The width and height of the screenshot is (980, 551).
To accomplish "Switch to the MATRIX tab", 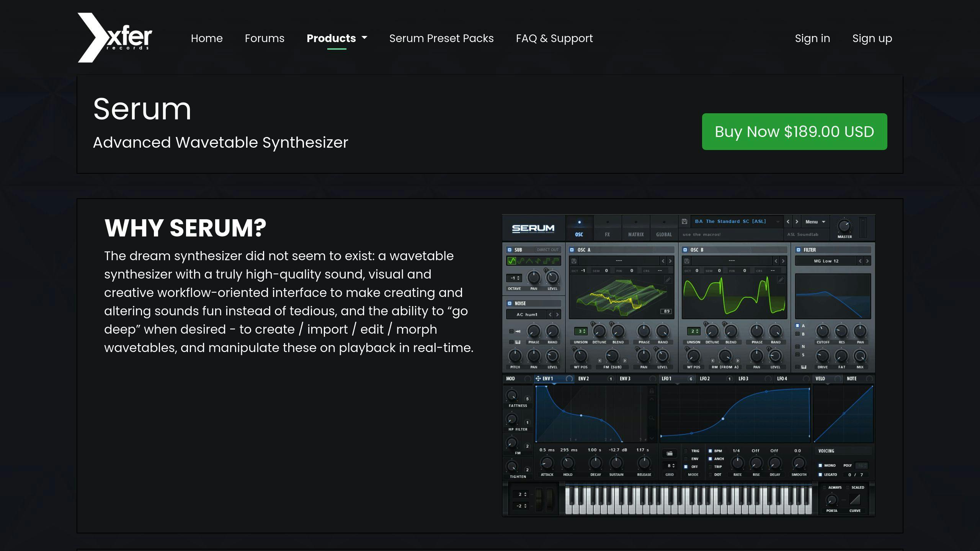I will 636,228.
